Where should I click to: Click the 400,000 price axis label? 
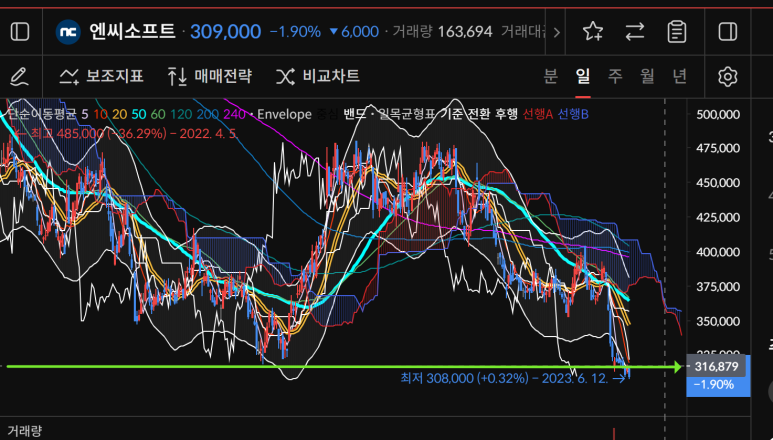coord(718,252)
